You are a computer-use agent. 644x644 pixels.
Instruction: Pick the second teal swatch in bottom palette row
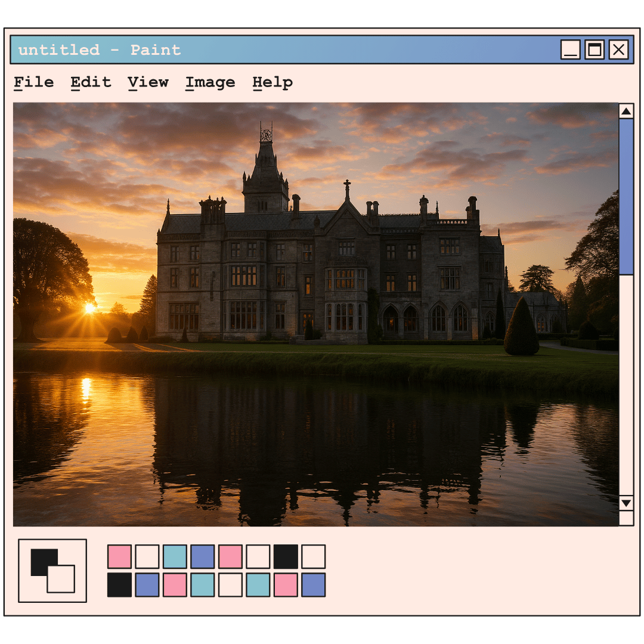258,585
